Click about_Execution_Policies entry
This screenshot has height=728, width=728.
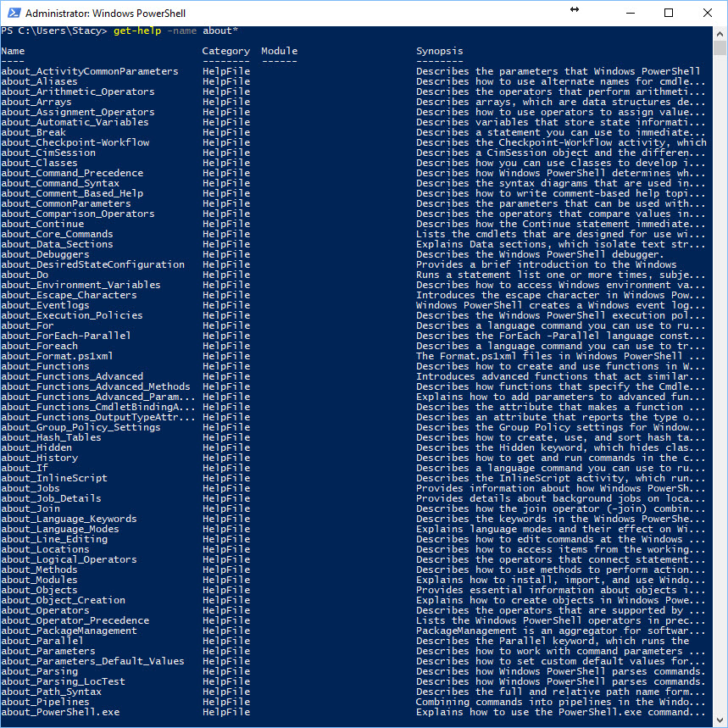coord(72,316)
